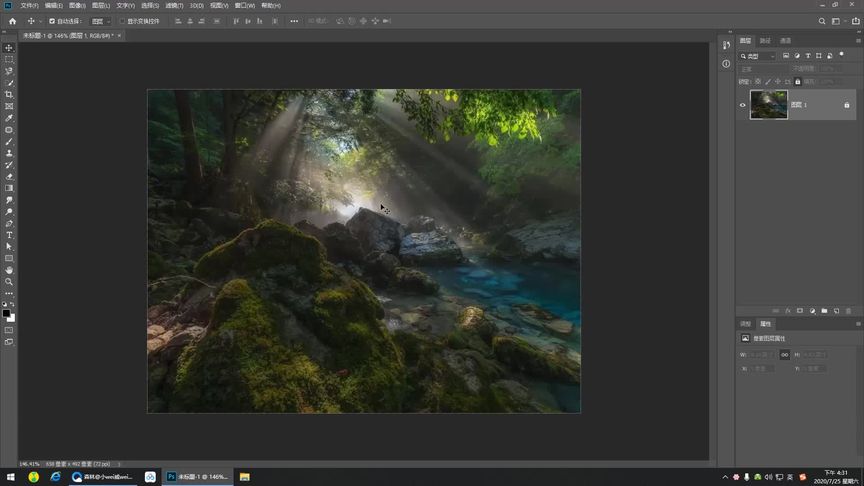Viewport: 864px width, 486px height.
Task: Select the Zoom tool in the toolbar
Action: click(x=9, y=282)
